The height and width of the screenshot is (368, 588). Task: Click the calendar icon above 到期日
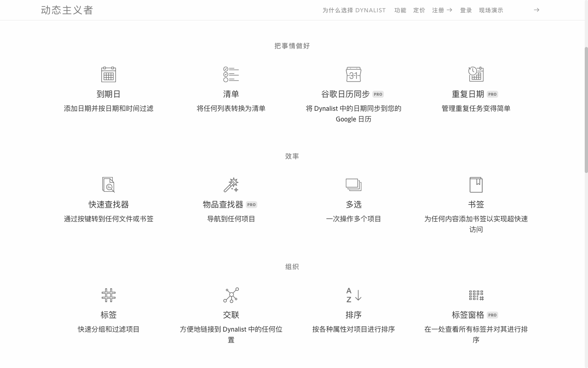tap(108, 74)
